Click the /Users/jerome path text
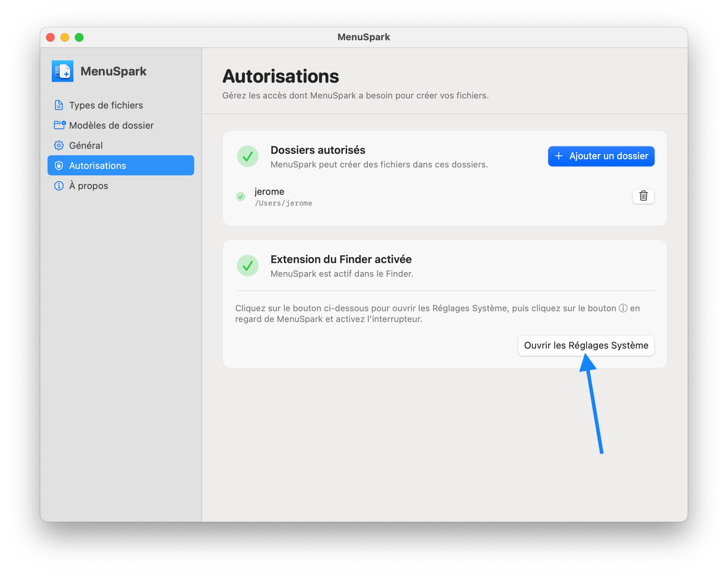 (x=283, y=203)
